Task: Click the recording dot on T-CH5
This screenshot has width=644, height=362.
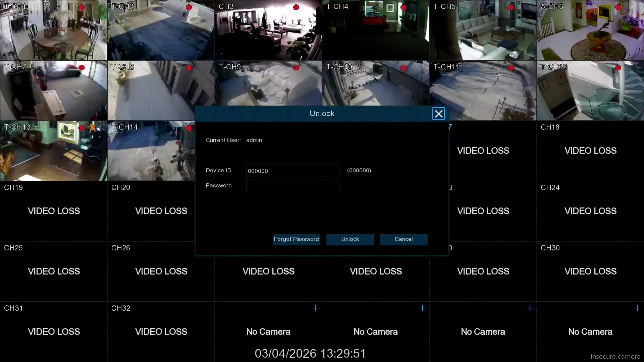Action: [511, 7]
